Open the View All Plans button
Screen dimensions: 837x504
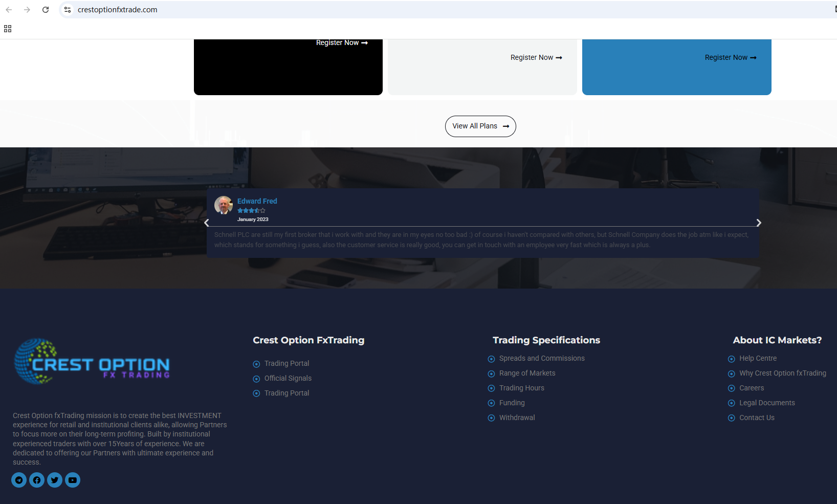[480, 126]
